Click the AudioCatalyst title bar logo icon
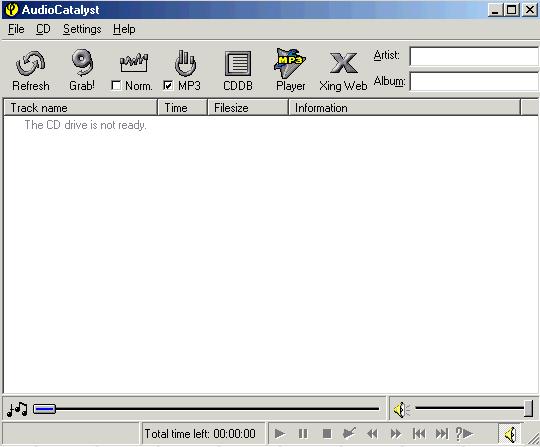 point(11,10)
